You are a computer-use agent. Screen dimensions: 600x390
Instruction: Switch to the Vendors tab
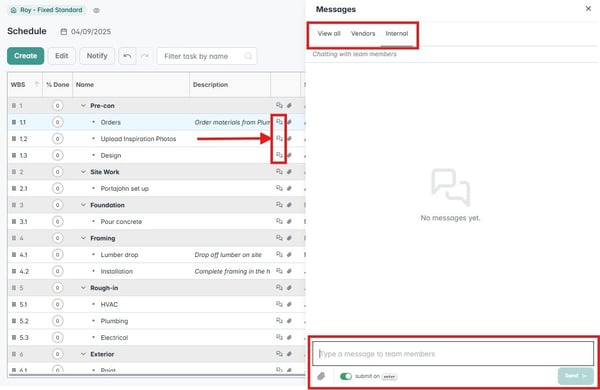click(x=363, y=33)
